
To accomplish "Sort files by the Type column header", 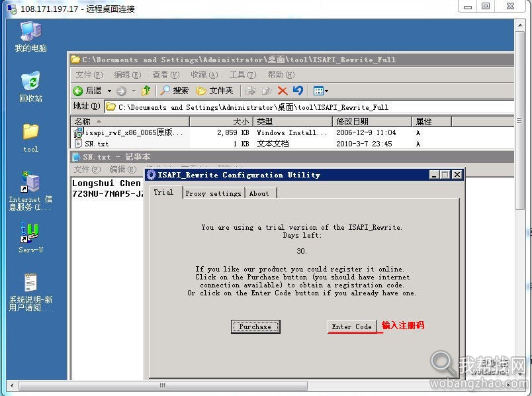I will coord(293,122).
